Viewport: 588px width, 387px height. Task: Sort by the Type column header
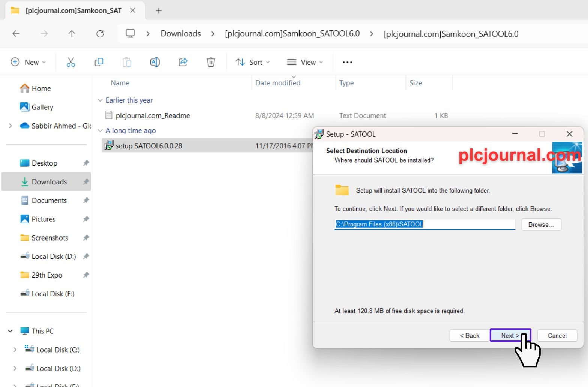point(346,83)
